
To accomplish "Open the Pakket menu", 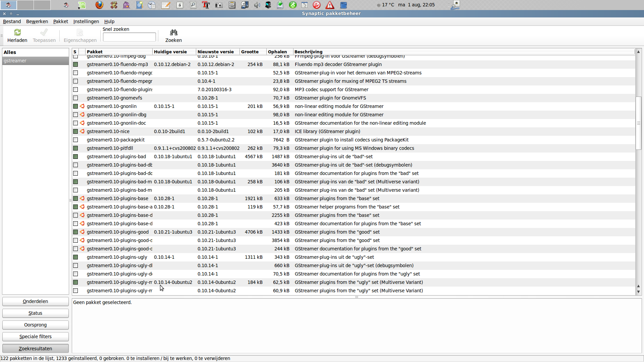I will (61, 21).
